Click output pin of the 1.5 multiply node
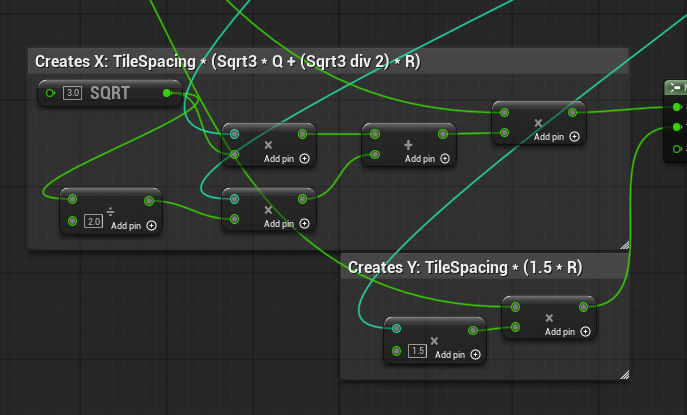This screenshot has height=415, width=687. [473, 330]
